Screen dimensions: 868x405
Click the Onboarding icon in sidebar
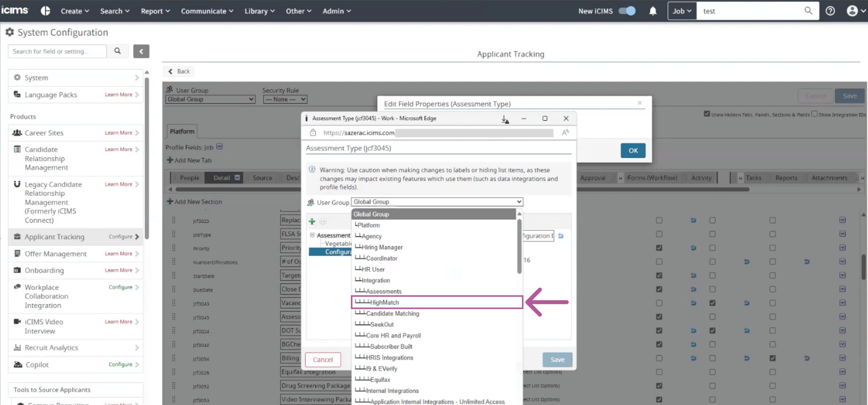(x=17, y=270)
